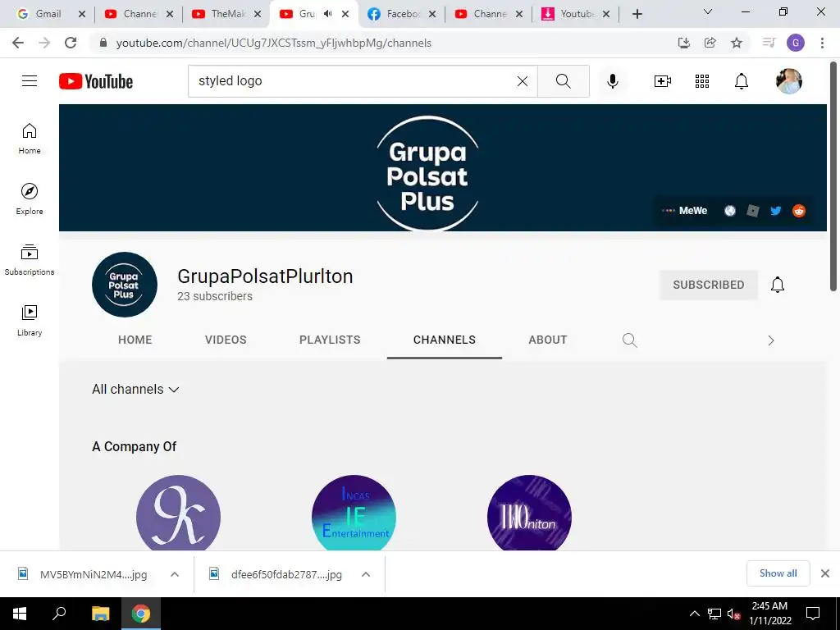Select the CHANNELS tab
840x630 pixels.
(444, 340)
